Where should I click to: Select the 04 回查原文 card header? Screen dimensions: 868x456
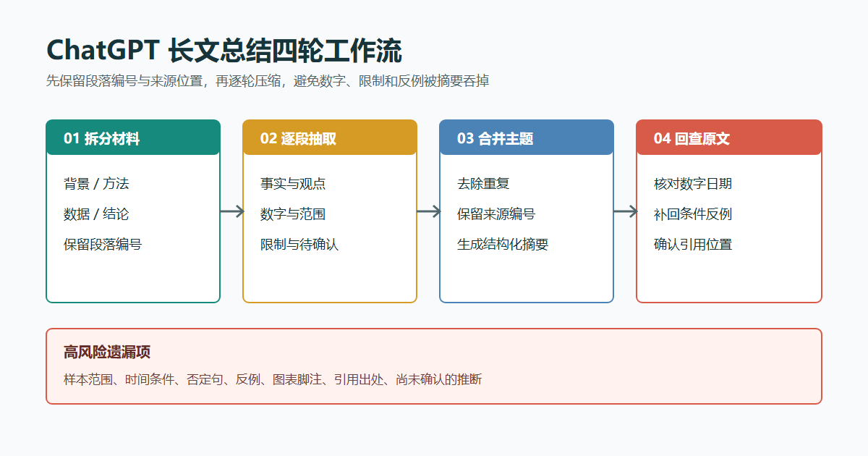(x=729, y=138)
